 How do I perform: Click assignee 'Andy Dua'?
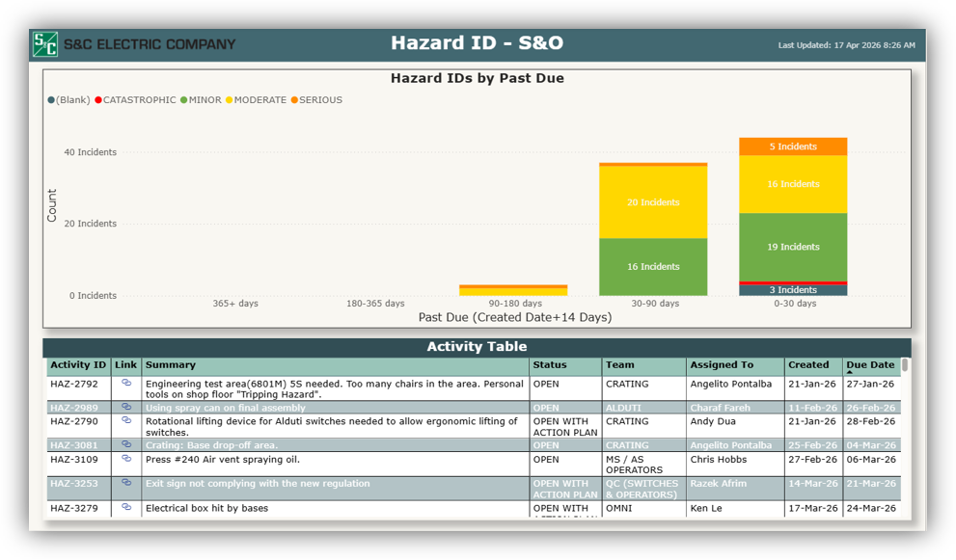click(713, 421)
